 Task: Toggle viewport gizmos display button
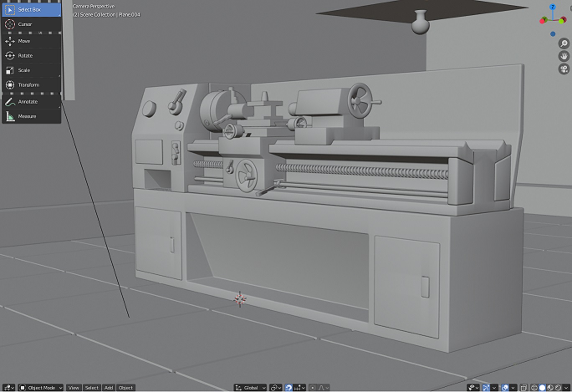coord(486,388)
